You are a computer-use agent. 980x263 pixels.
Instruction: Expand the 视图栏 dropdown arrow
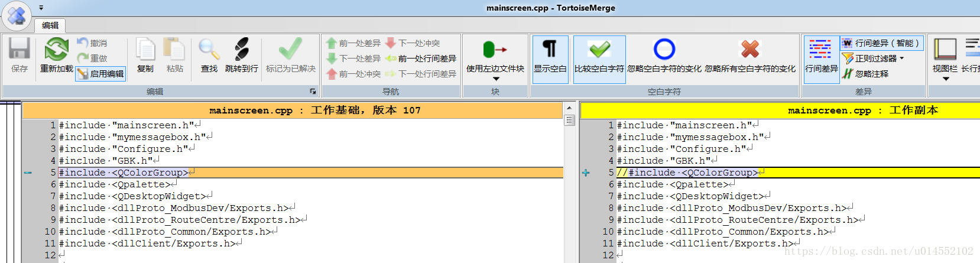click(945, 79)
